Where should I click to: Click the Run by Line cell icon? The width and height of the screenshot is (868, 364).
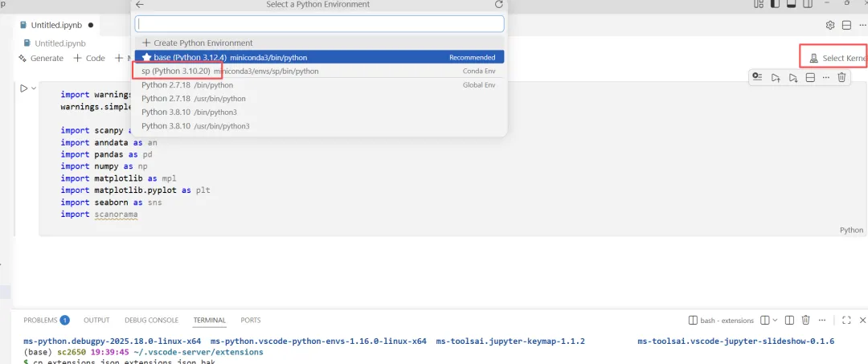pyautogui.click(x=758, y=77)
